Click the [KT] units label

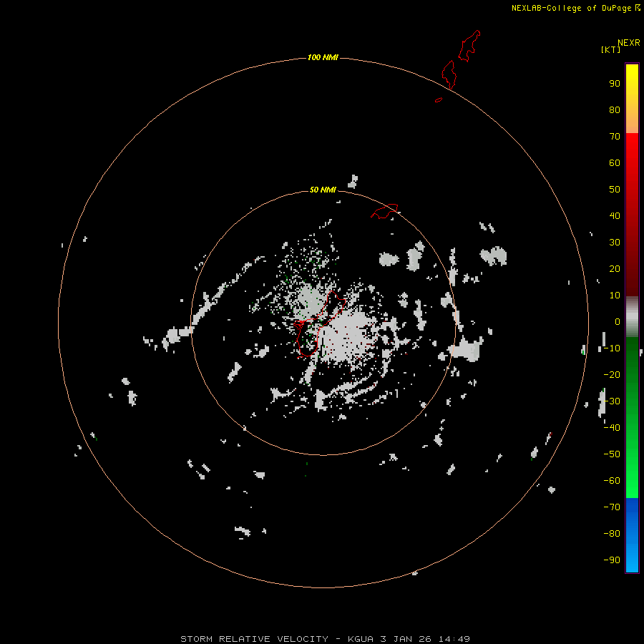610,49
